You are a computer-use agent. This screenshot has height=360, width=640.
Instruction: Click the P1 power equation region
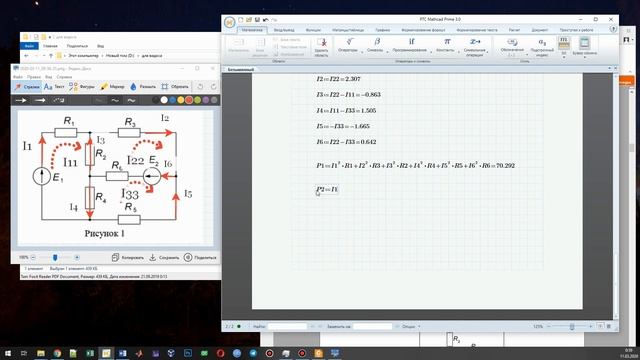tap(415, 165)
